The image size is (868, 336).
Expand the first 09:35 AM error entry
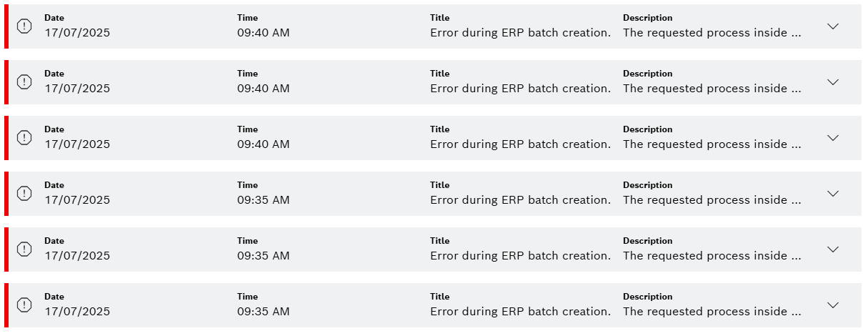[832, 194]
